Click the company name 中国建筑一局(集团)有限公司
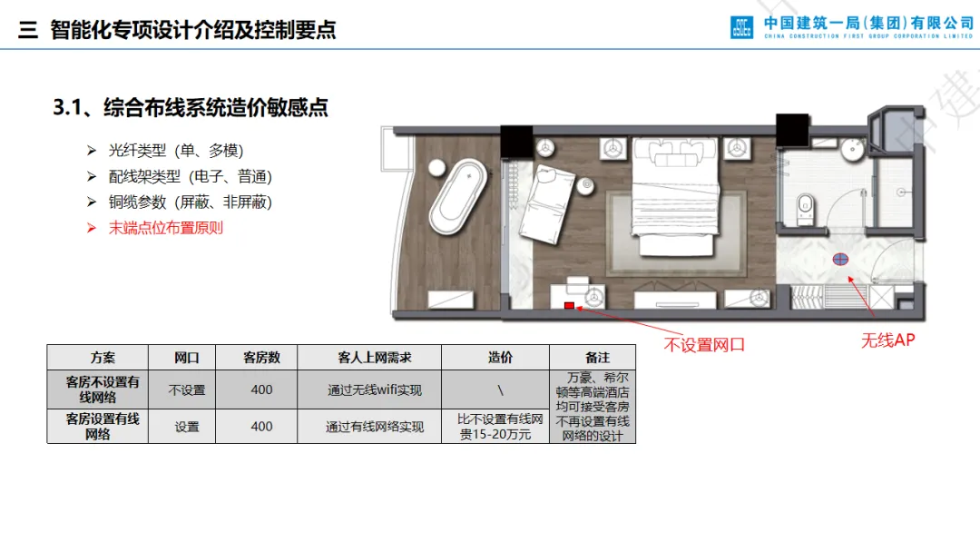This screenshot has height=552, width=980. (x=868, y=23)
